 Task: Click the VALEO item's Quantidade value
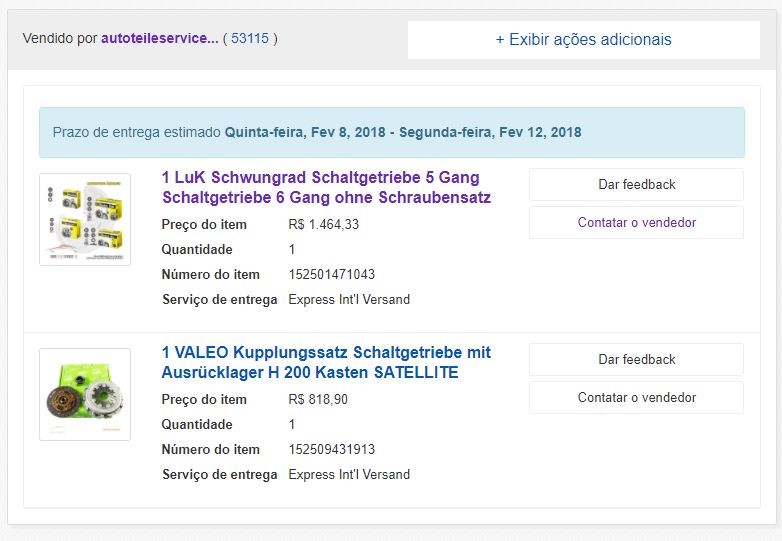coord(292,424)
